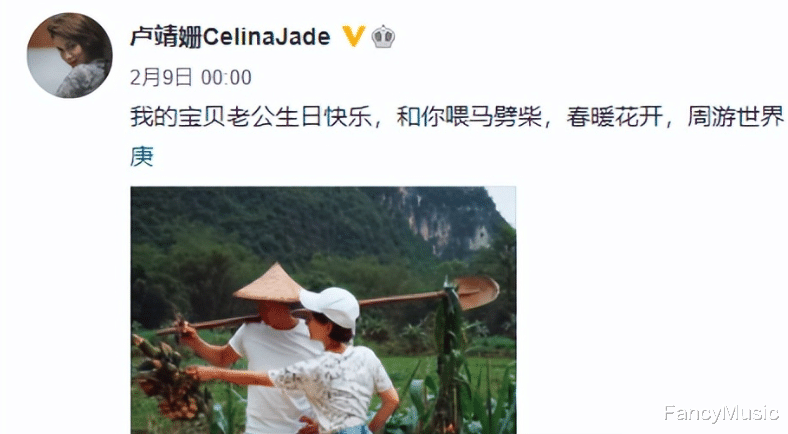Click the FancyMusic watermark text

721,413
